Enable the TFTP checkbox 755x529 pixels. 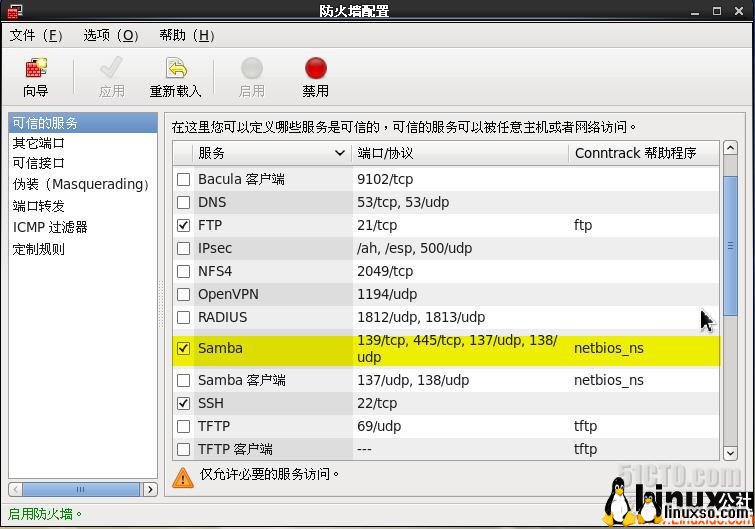pos(183,426)
